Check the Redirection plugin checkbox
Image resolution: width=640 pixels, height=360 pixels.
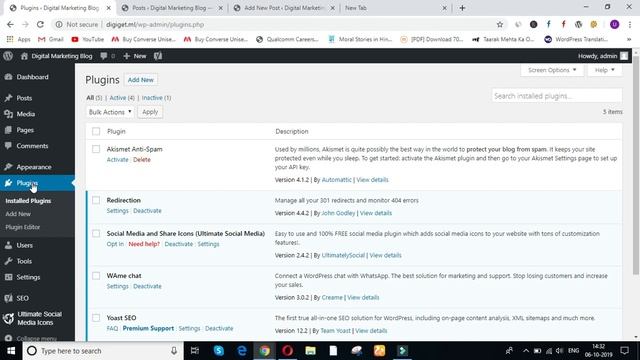click(96, 200)
